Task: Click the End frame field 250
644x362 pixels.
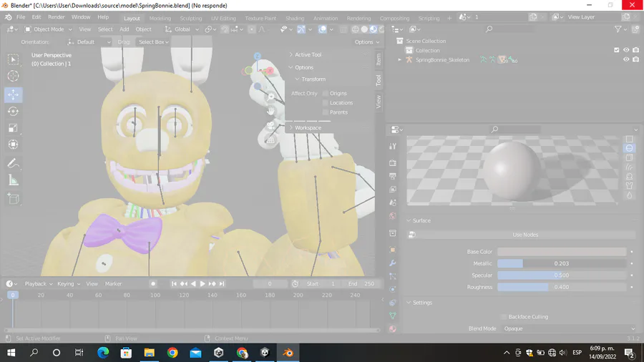Action: tap(362, 283)
